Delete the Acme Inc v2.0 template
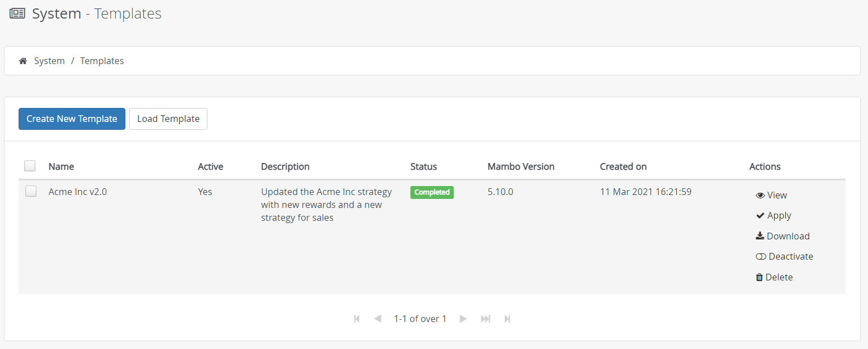The height and width of the screenshot is (349, 868). [774, 277]
